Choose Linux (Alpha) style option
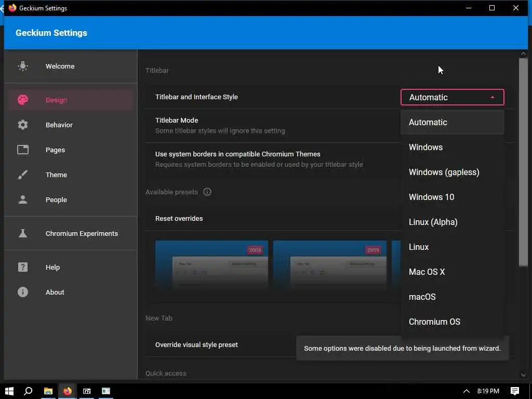Image resolution: width=532 pixels, height=399 pixels. (453, 222)
